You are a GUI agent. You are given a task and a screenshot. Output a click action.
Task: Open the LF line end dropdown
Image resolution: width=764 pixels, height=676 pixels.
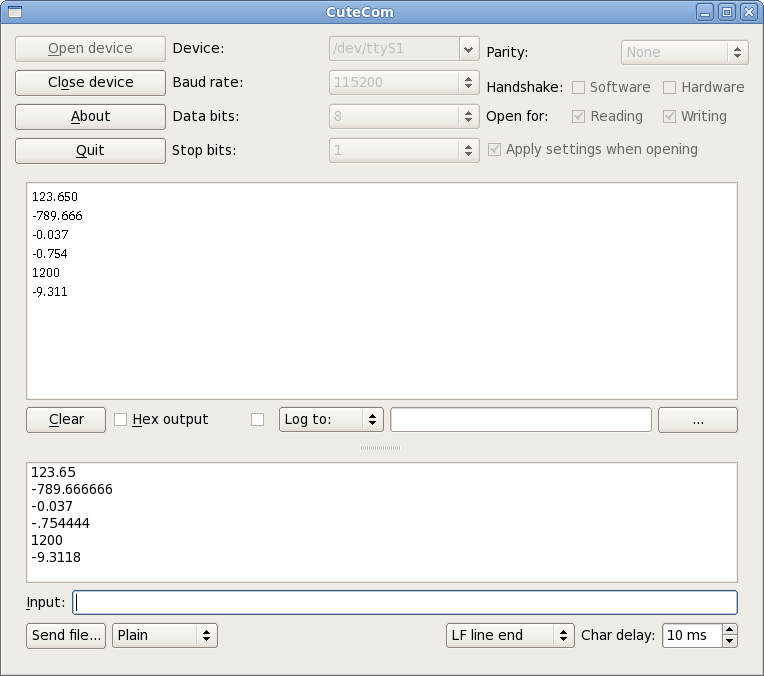[x=510, y=636]
